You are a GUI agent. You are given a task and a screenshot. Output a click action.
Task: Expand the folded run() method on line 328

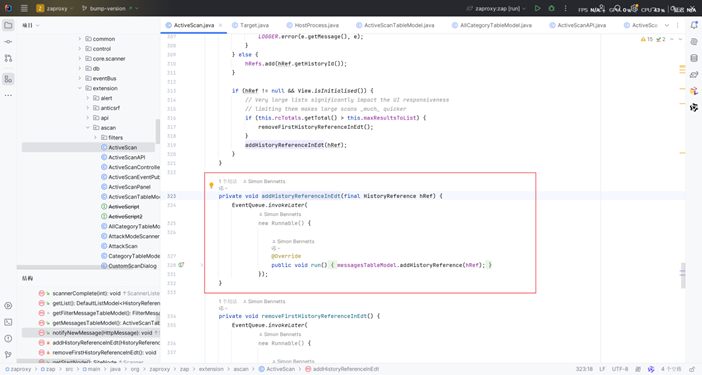(201, 265)
